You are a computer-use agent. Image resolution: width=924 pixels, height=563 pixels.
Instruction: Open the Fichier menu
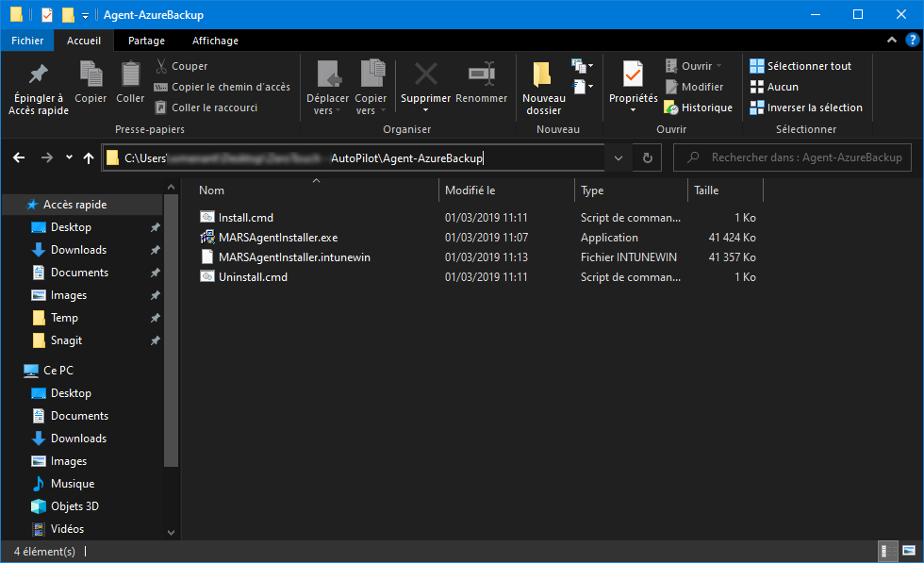(x=27, y=41)
